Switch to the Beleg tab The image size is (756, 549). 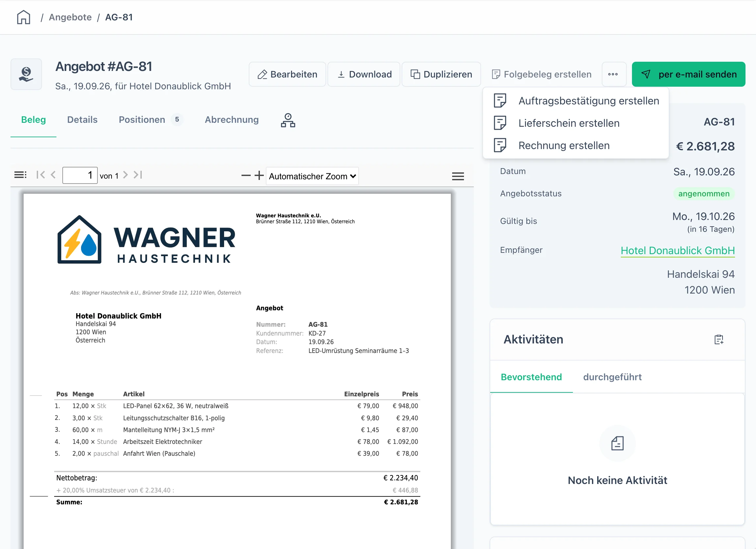point(33,120)
